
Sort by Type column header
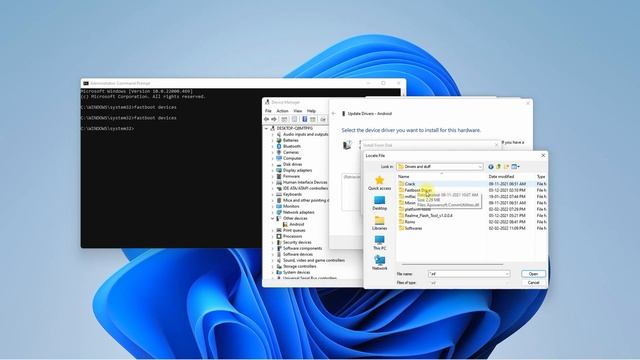[541, 177]
